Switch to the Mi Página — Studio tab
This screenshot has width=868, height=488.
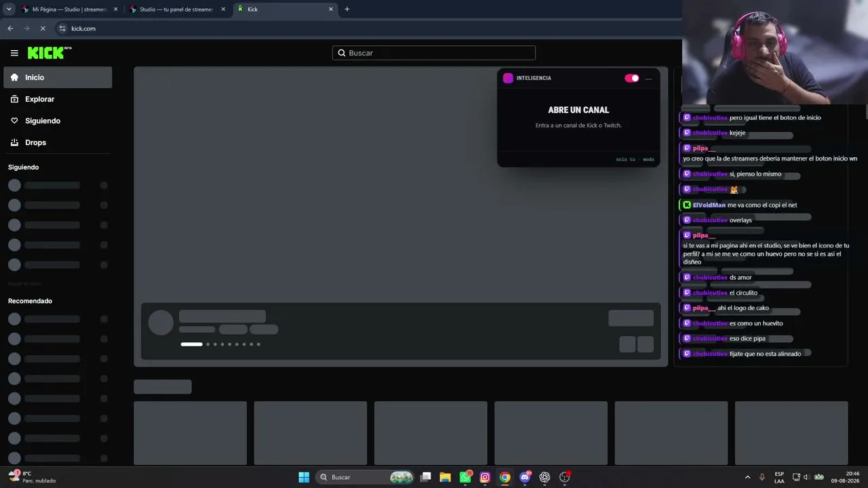point(70,9)
